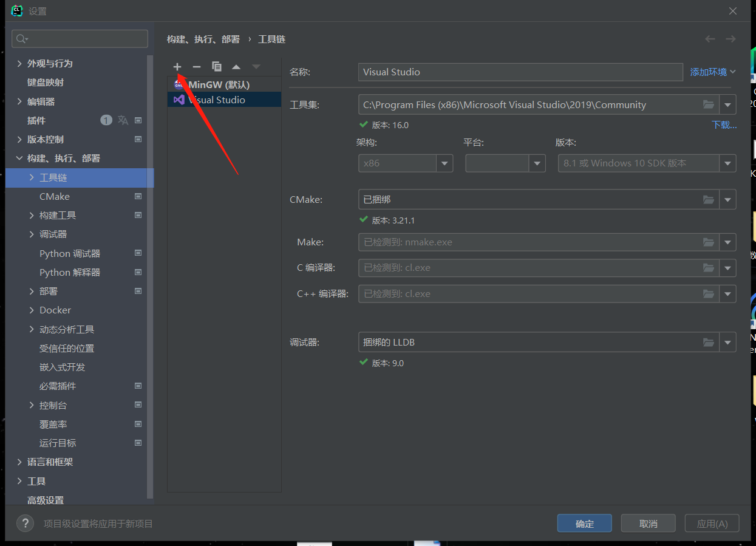Image resolution: width=756 pixels, height=546 pixels.
Task: Click the 取消 button
Action: [649, 524]
